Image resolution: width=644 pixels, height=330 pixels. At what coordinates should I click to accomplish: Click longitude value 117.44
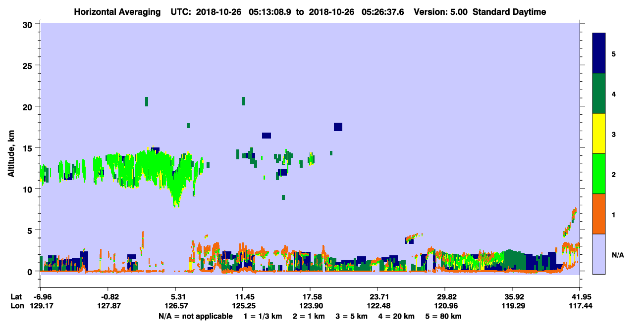click(x=580, y=306)
